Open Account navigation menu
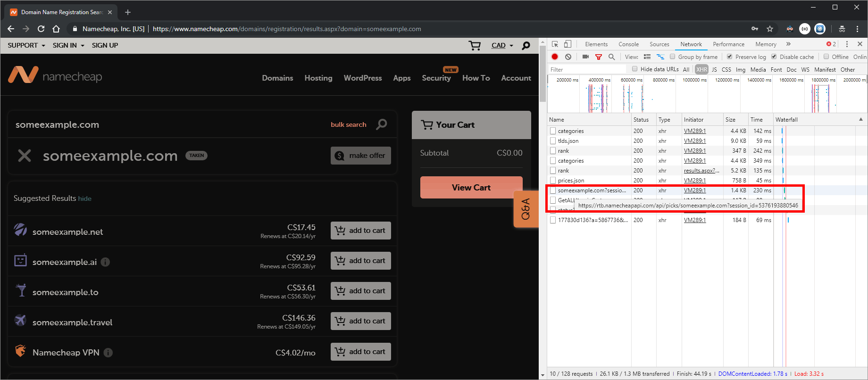The height and width of the screenshot is (380, 868). pos(516,78)
